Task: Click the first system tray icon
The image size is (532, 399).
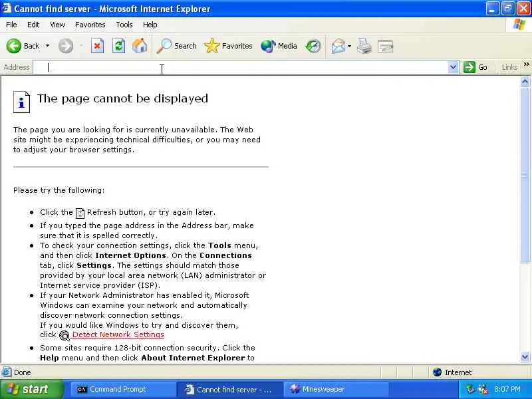Action: [x=470, y=389]
